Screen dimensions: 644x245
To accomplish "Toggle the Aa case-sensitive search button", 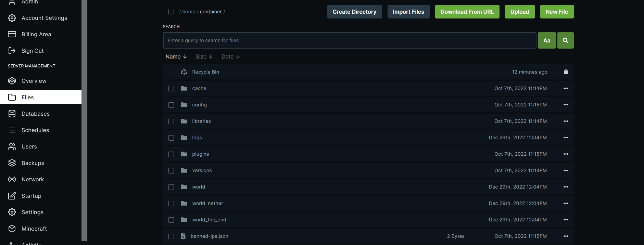I will [546, 40].
